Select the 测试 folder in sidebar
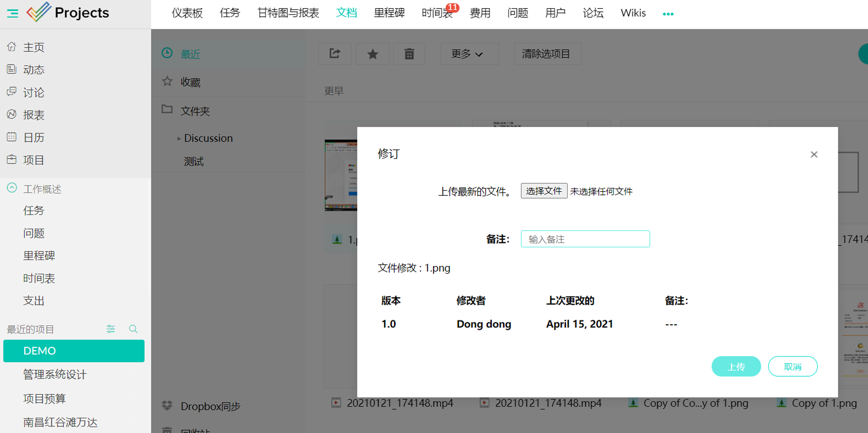Image resolution: width=868 pixels, height=433 pixels. 194,161
